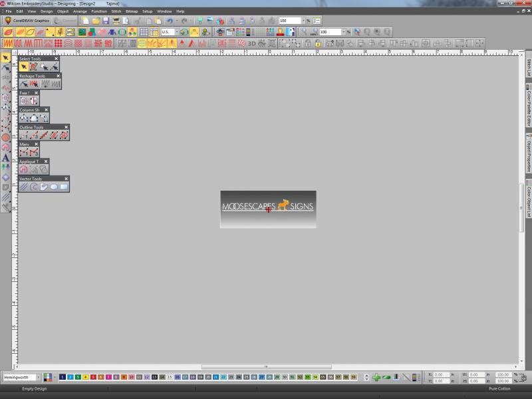Open the Color-Object List side tab
The width and height of the screenshot is (532, 399).
529,198
